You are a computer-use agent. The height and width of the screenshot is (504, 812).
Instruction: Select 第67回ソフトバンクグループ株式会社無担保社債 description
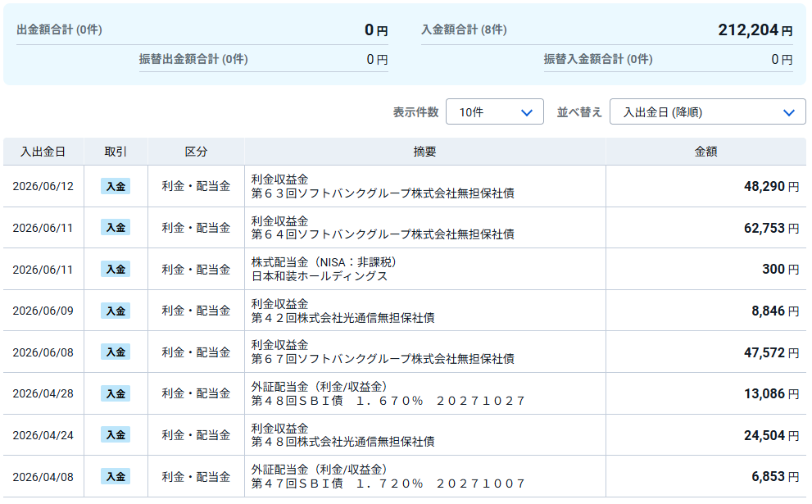coord(383,359)
